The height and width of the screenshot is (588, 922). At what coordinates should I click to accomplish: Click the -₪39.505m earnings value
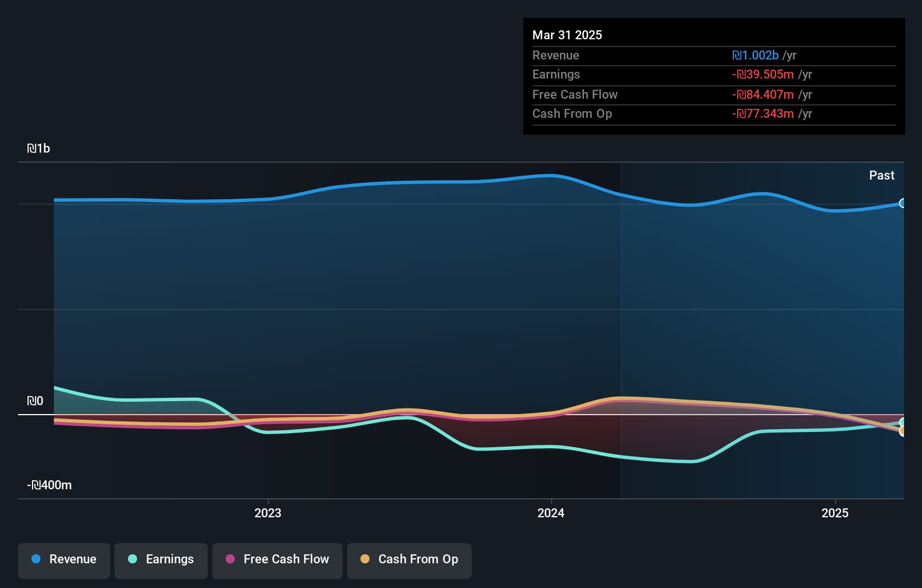coord(763,74)
